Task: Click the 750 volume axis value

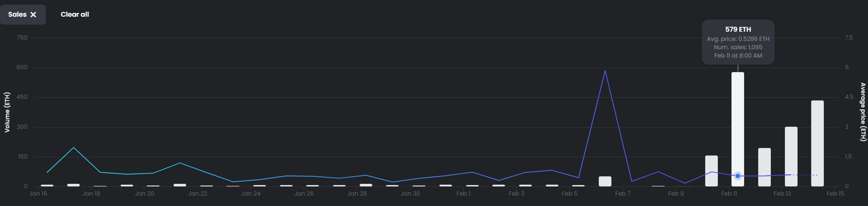Action: point(22,38)
